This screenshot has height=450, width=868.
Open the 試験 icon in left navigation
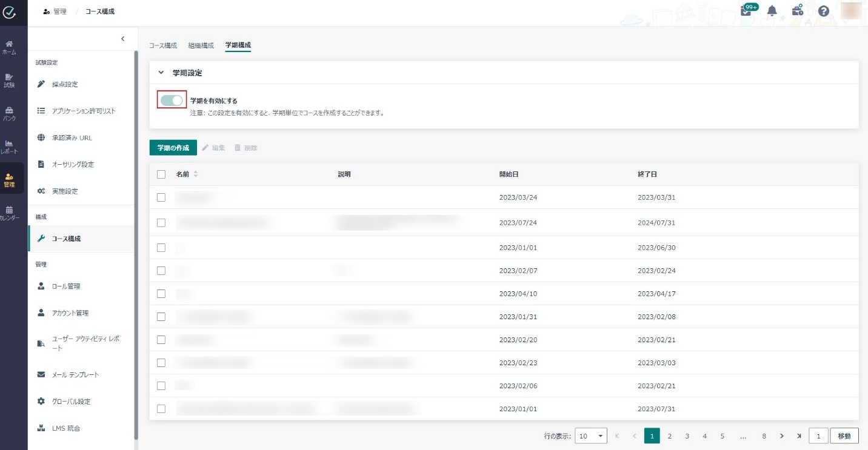(x=9, y=81)
